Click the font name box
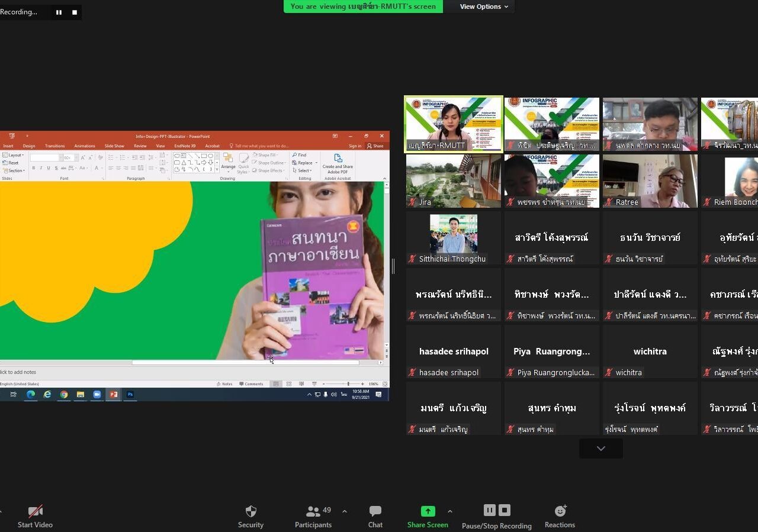The width and height of the screenshot is (758, 532). coord(46,157)
